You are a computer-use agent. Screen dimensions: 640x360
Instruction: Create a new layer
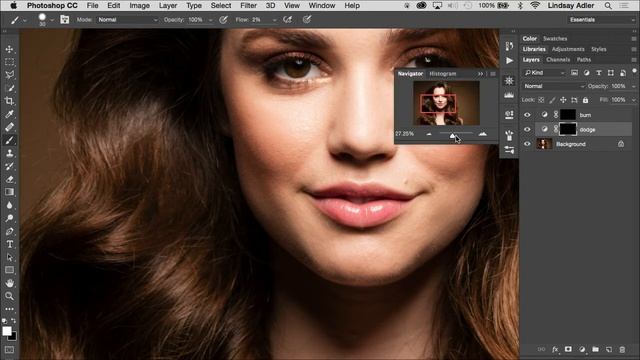click(x=609, y=349)
